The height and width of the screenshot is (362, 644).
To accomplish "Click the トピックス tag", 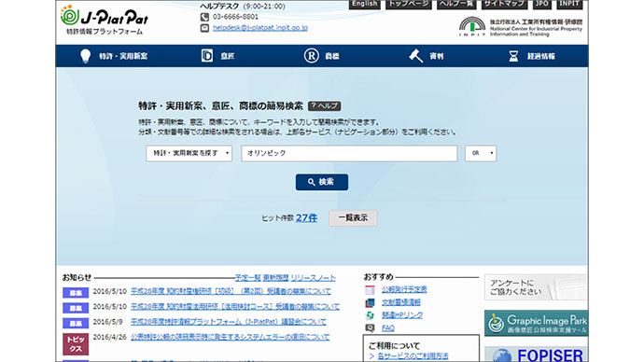I will (x=76, y=344).
